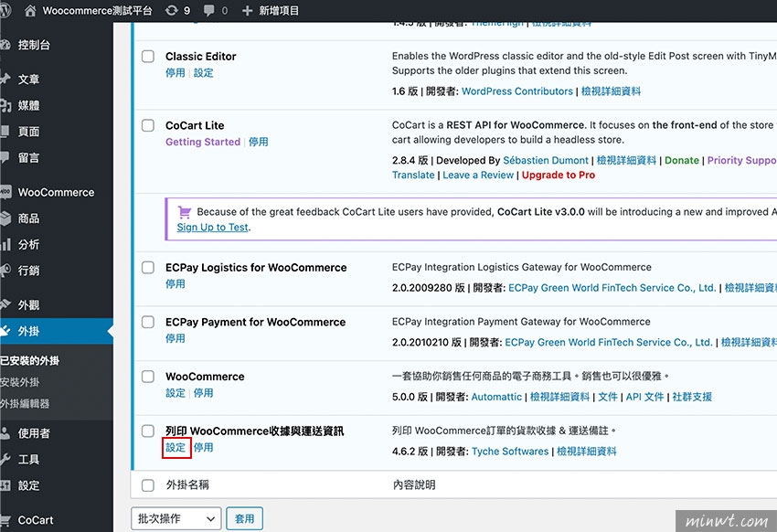This screenshot has height=532, width=777.
Task: Open 媒體 media menu
Action: pyautogui.click(x=28, y=105)
